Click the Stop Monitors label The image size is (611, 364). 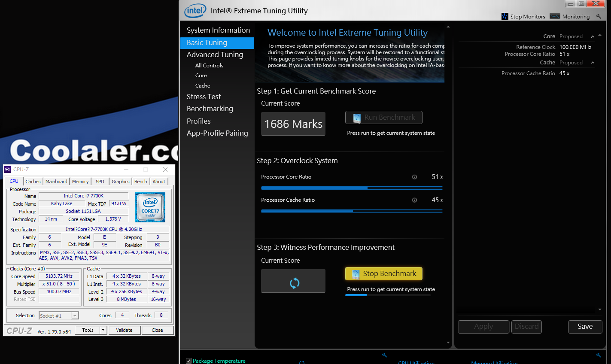(x=528, y=17)
